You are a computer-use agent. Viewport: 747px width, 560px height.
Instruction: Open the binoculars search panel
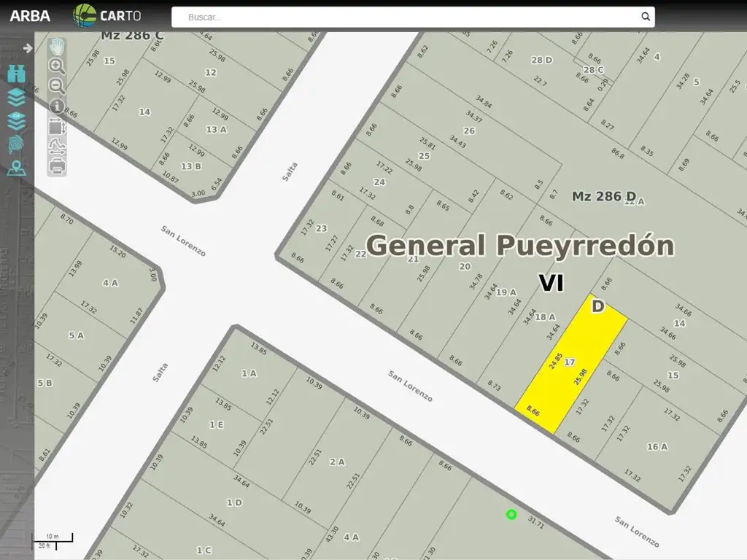coord(16,73)
